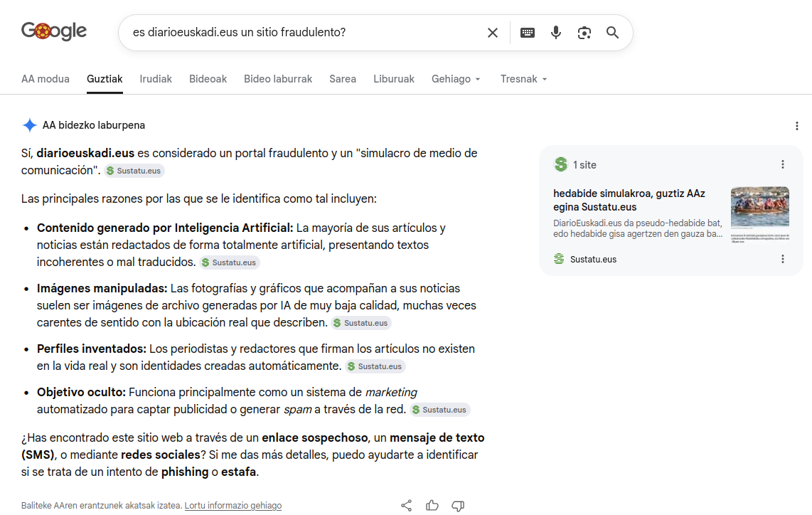Share the AI overview

coord(407,506)
